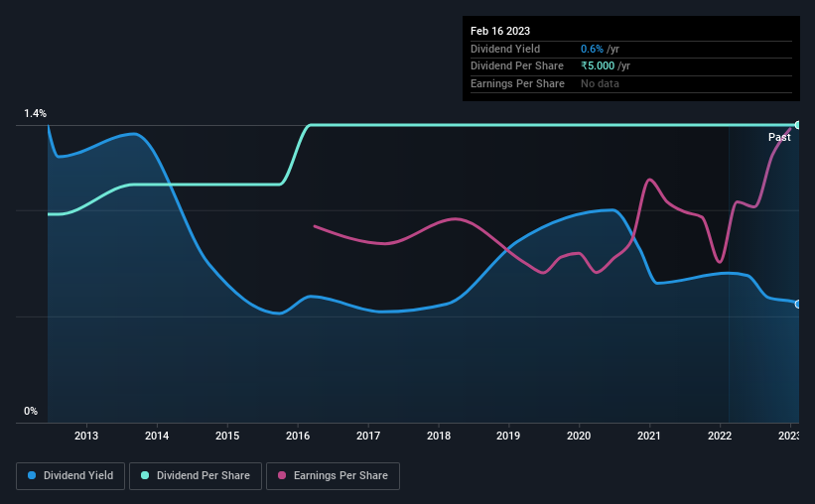The width and height of the screenshot is (815, 504).
Task: Select the 2016 label on the time axis
Action: 298,436
